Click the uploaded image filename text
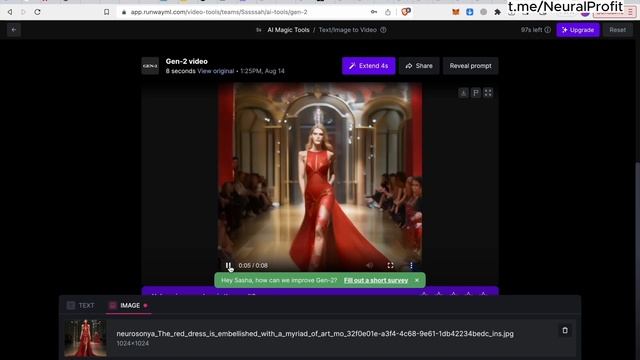The height and width of the screenshot is (360, 640). 315,333
